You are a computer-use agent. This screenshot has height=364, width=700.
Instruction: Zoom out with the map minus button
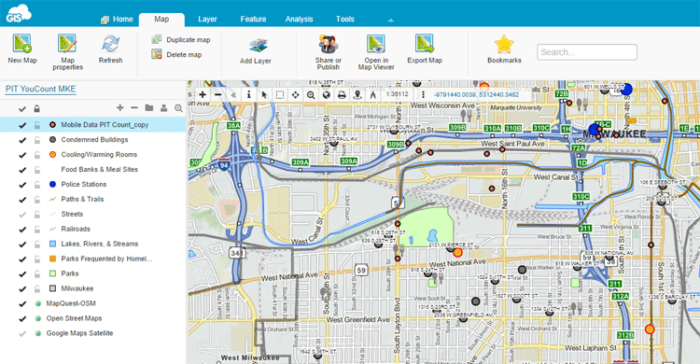tap(218, 95)
